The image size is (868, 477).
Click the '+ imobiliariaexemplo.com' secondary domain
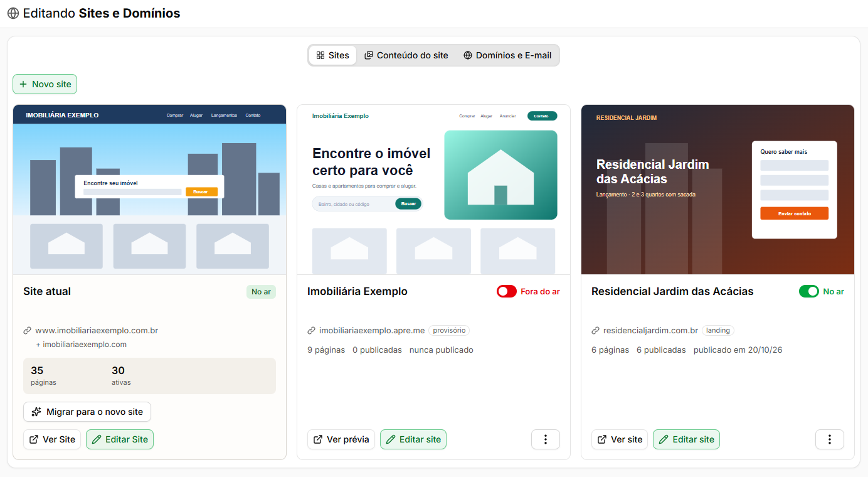[82, 345]
